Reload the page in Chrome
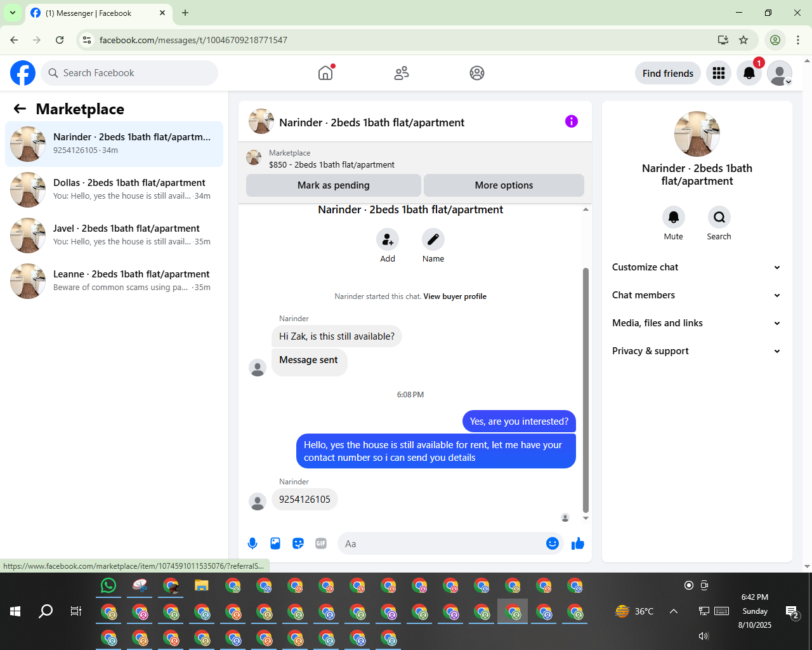The image size is (812, 650). point(60,40)
